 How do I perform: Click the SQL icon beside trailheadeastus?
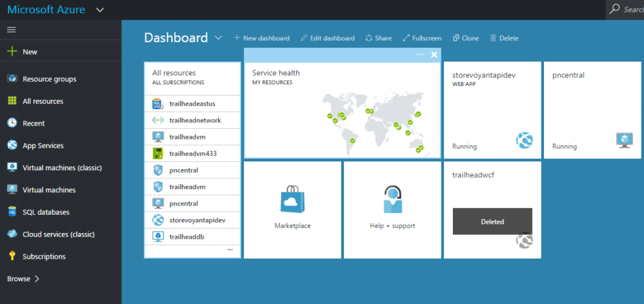(x=158, y=104)
